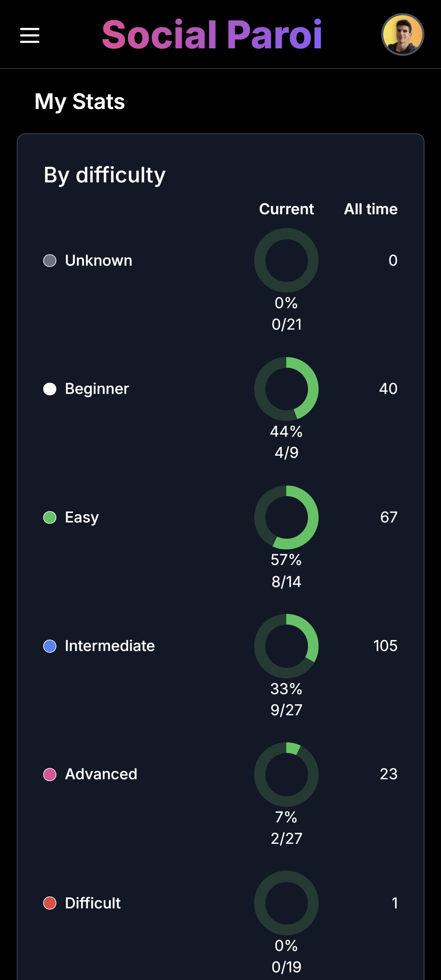Click the Intermediate all-time count 105
Viewport: 441px width, 980px height.
[x=385, y=645]
